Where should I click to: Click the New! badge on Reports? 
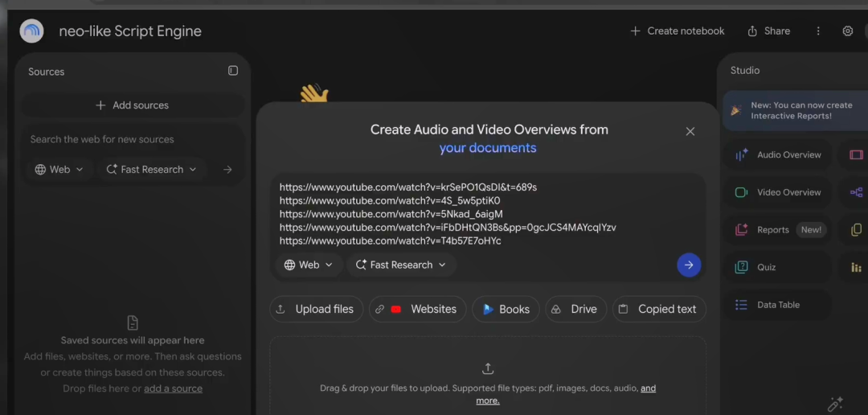click(811, 230)
